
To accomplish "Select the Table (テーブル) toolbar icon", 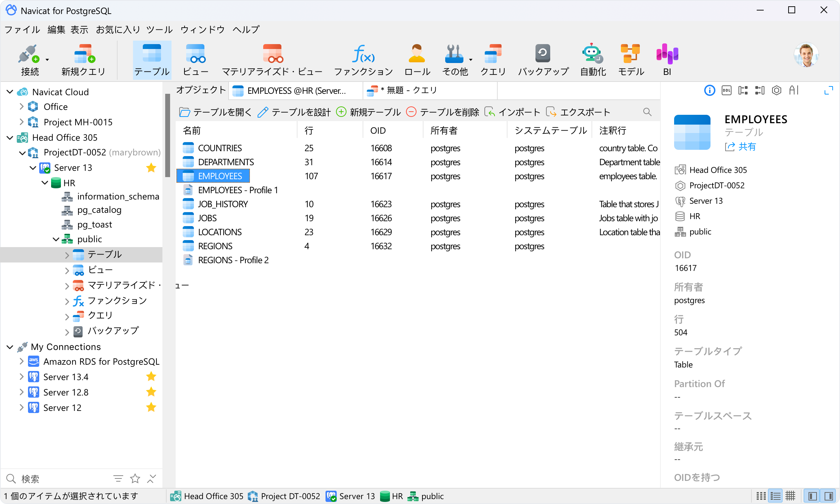I will (152, 60).
